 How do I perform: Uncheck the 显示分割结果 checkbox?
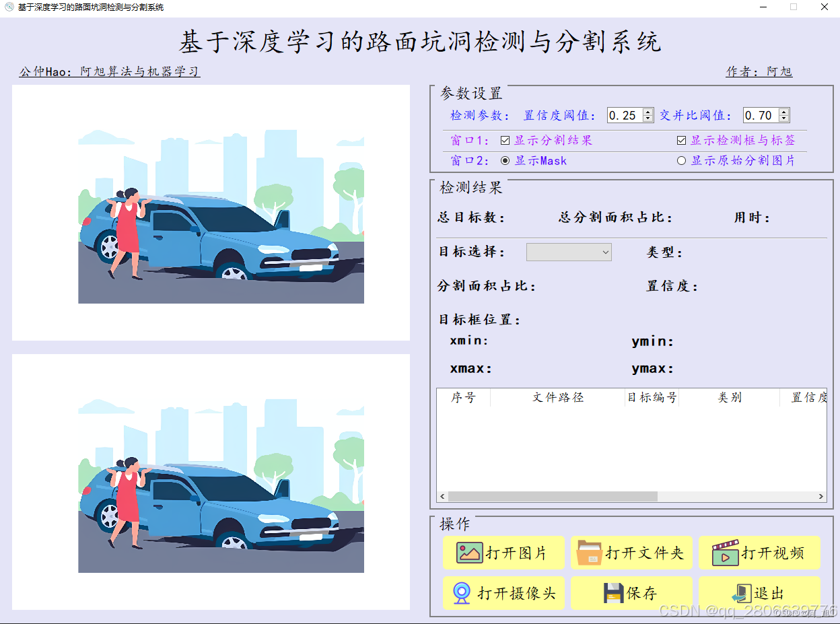click(504, 140)
